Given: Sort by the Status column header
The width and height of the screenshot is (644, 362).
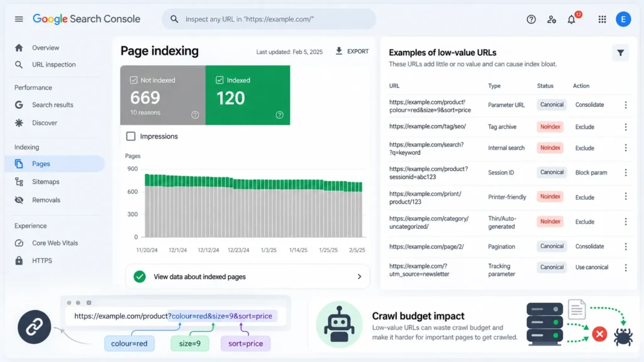Looking at the screenshot, I should point(545,85).
